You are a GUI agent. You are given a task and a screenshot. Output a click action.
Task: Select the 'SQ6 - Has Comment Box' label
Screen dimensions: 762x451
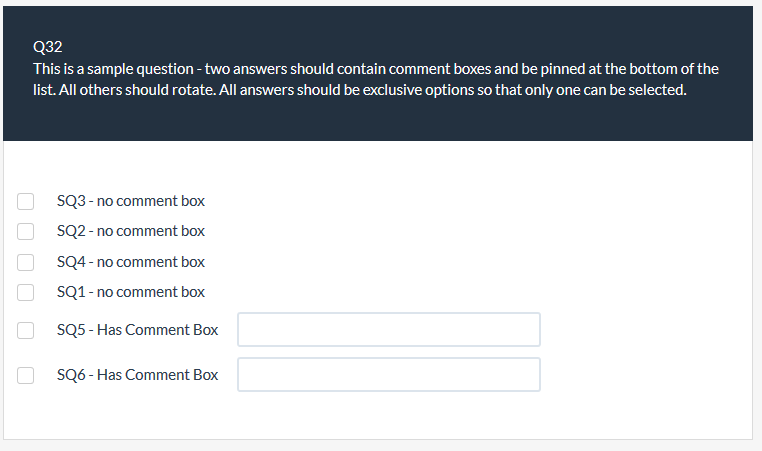(138, 375)
